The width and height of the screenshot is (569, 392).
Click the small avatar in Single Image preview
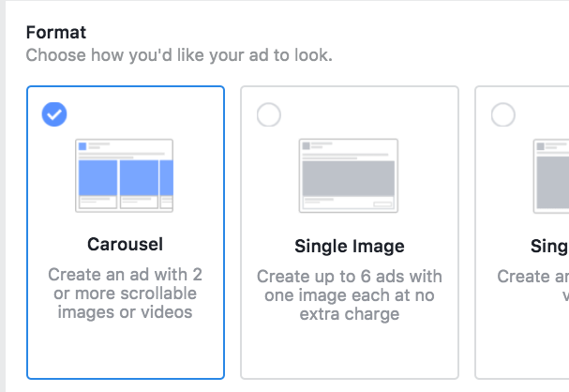tap(306, 145)
